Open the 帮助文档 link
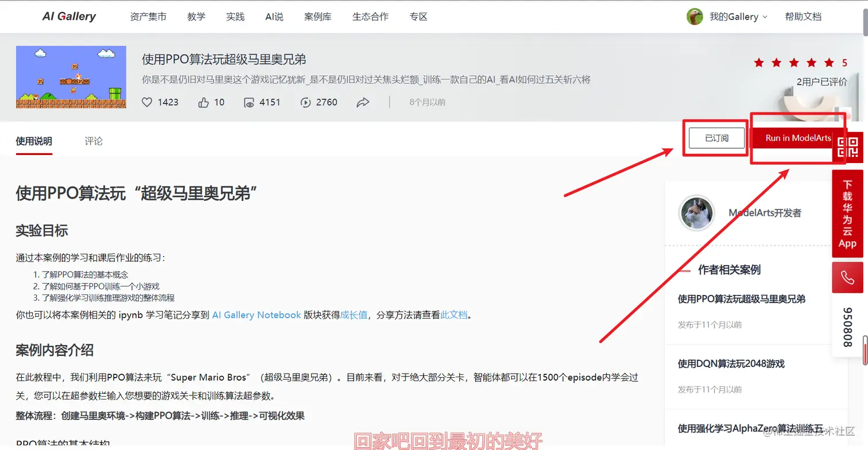 [x=803, y=17]
